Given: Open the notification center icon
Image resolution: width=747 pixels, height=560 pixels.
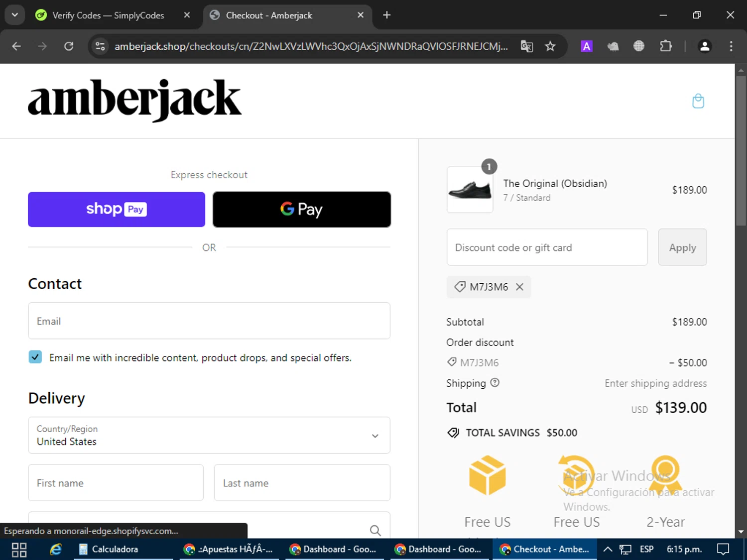Looking at the screenshot, I should (723, 550).
